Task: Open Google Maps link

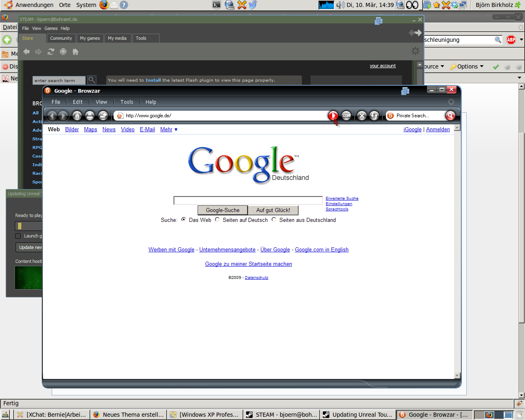Action: click(91, 130)
